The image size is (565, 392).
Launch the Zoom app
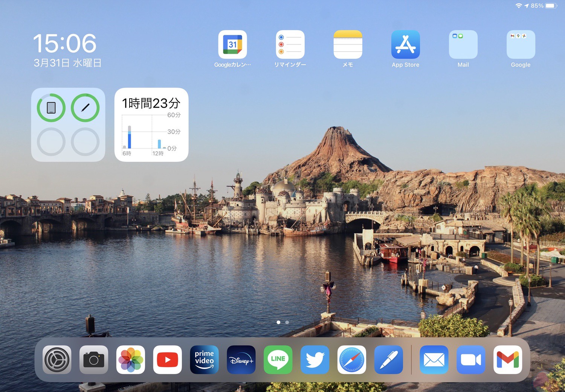471,360
